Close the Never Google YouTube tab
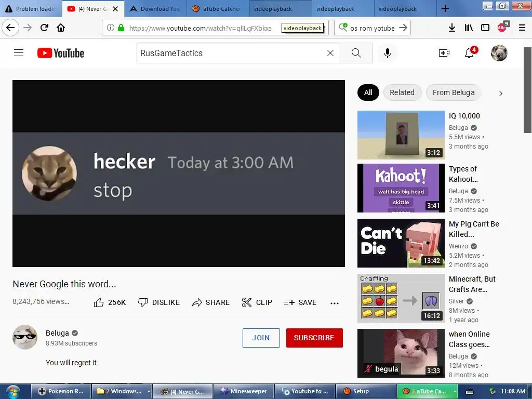The width and height of the screenshot is (532, 399). (x=115, y=9)
